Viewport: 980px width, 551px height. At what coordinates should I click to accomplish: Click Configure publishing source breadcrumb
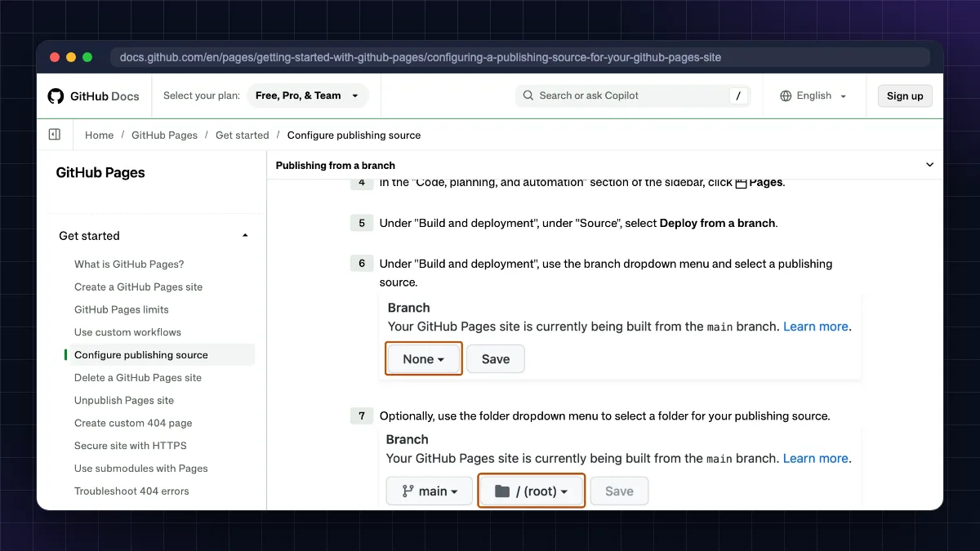point(354,135)
